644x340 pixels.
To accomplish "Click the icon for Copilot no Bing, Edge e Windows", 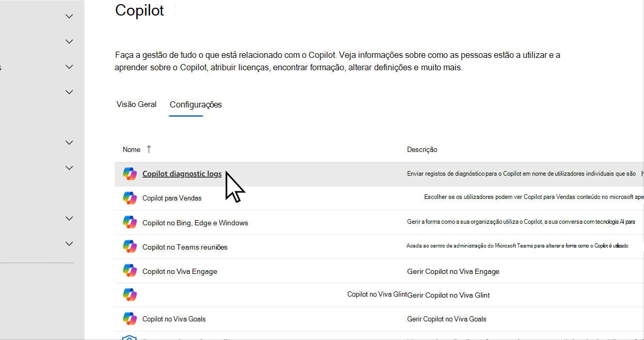I will click(130, 222).
